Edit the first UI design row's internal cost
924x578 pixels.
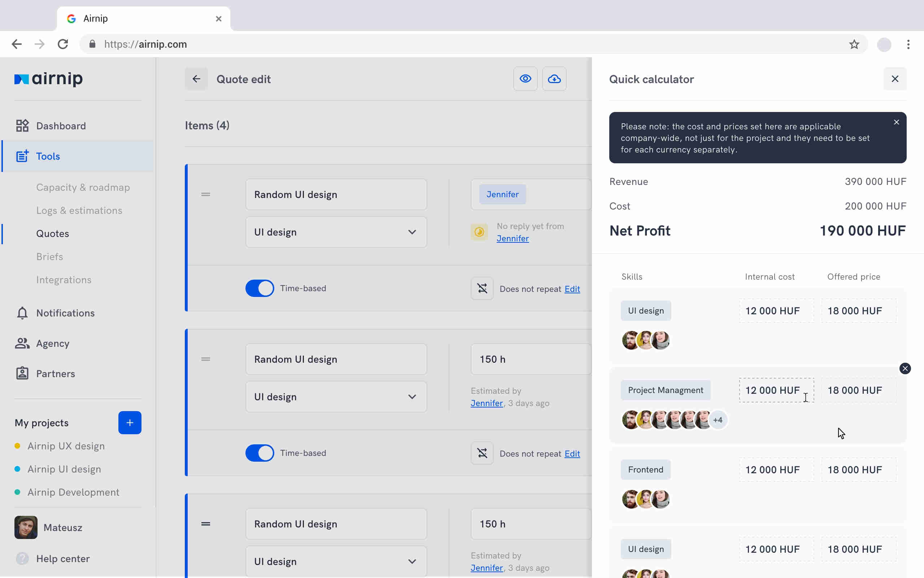pos(777,311)
